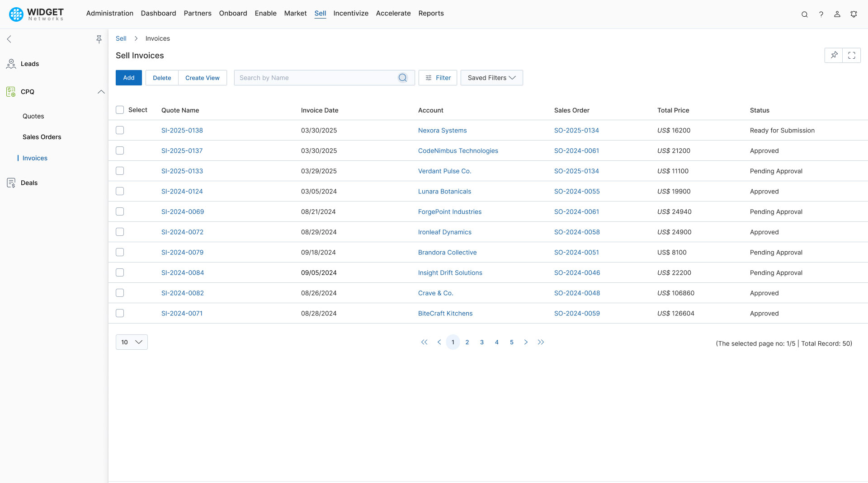
Task: Open sales order SO-2024-0055
Action: click(x=577, y=191)
